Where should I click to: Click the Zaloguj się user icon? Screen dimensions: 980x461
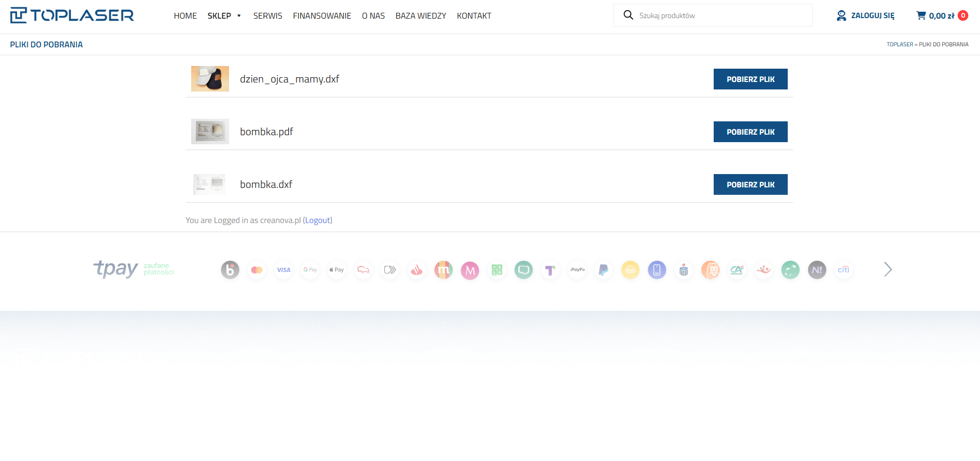click(x=841, y=15)
